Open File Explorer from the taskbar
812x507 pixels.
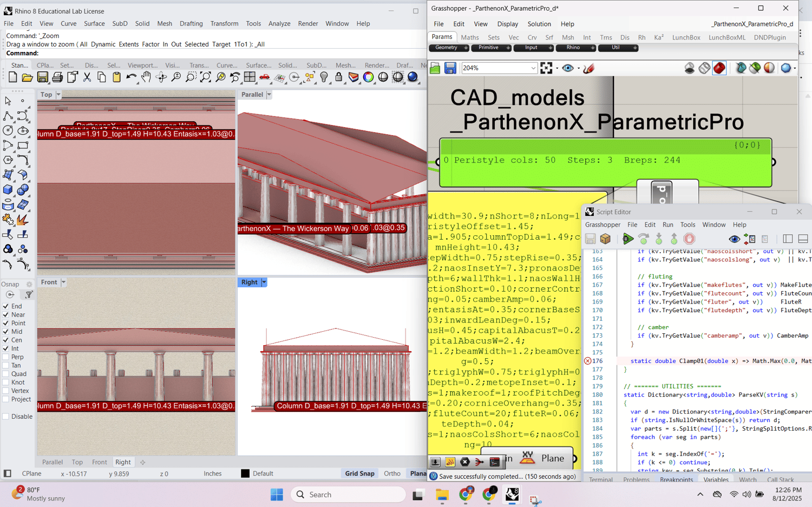click(442, 495)
